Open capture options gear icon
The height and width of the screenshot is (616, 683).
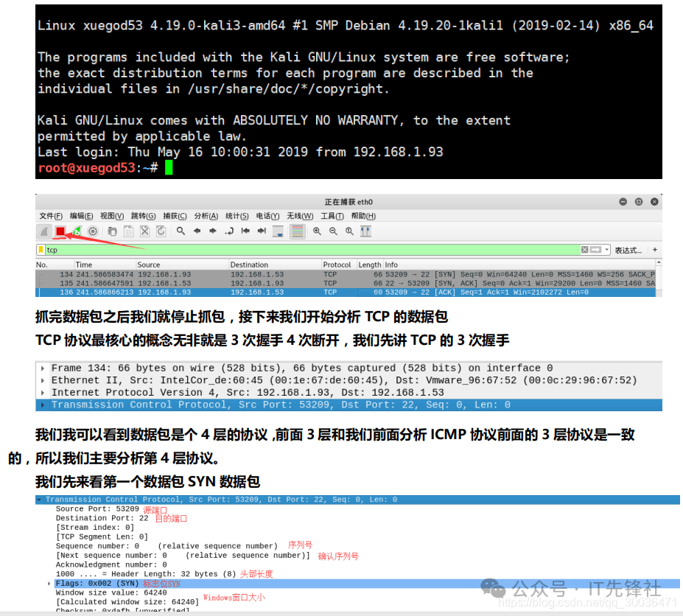[x=93, y=231]
